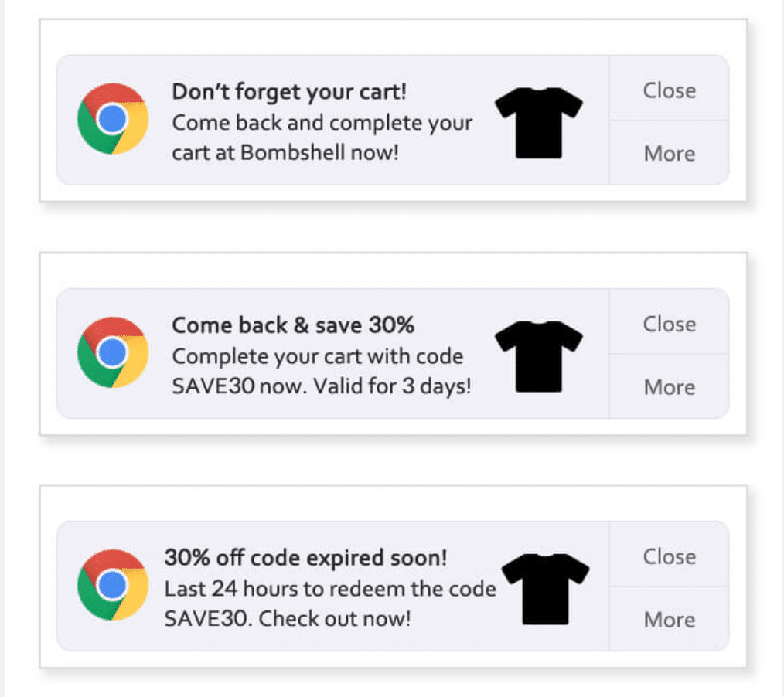Click the 'Come back & save 30%' heading

tap(293, 325)
